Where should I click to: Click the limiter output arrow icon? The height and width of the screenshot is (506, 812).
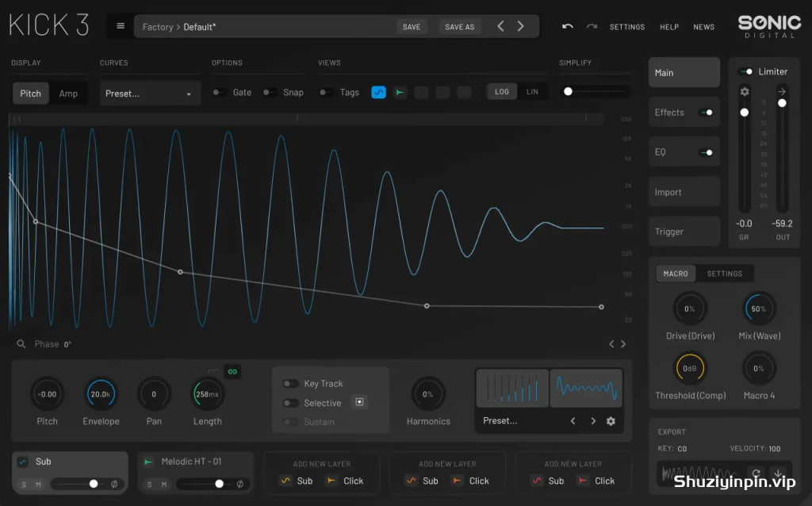click(x=782, y=91)
